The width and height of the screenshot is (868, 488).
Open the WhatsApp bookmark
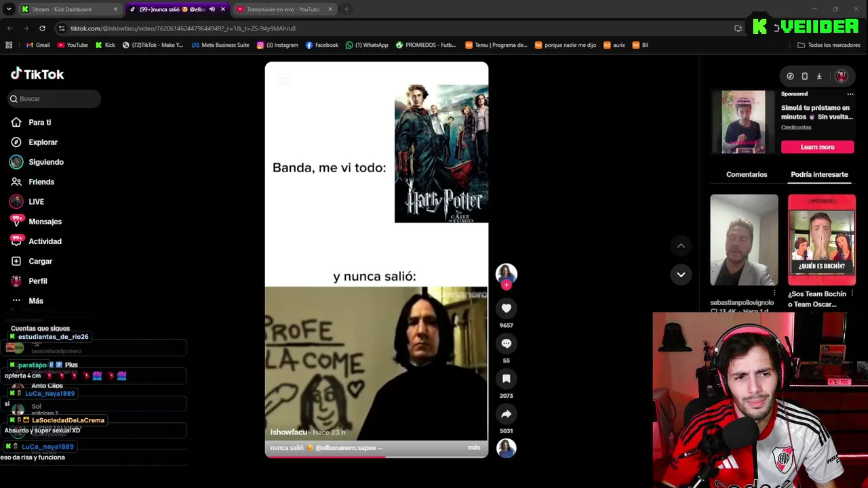[x=367, y=45]
